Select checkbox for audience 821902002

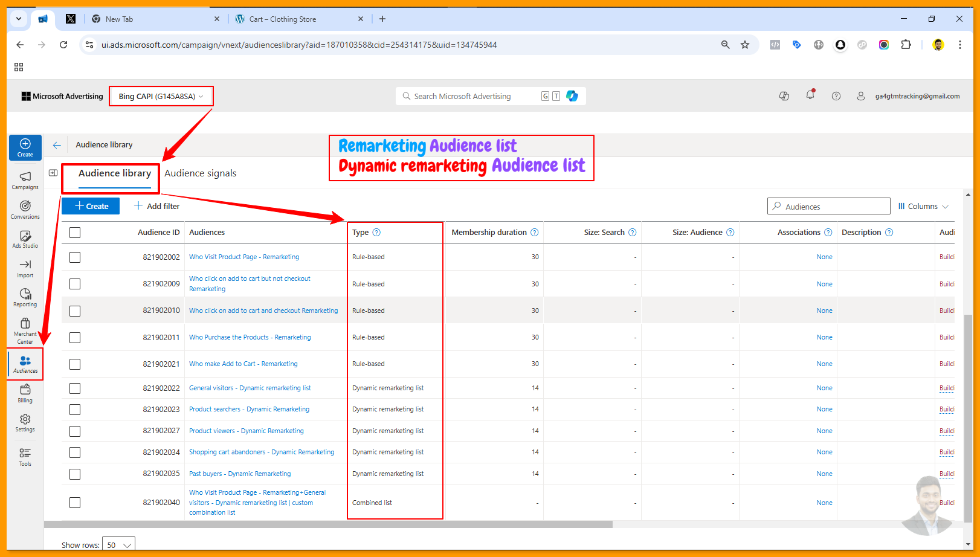click(x=75, y=257)
